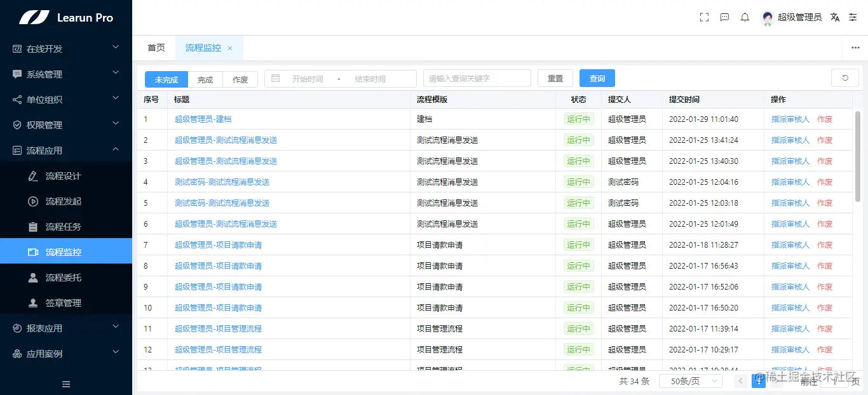Select the 未完成 filter option
Screen dimensions: 868x395
coord(165,79)
